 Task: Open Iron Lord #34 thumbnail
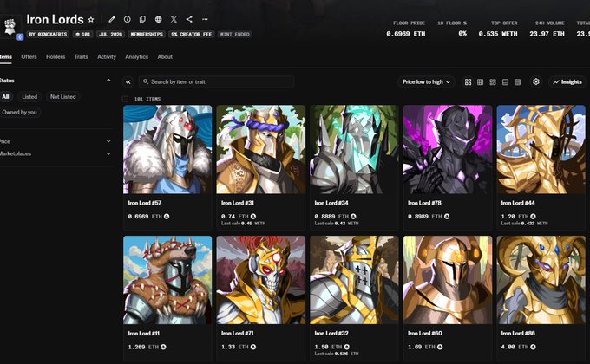pyautogui.click(x=354, y=150)
